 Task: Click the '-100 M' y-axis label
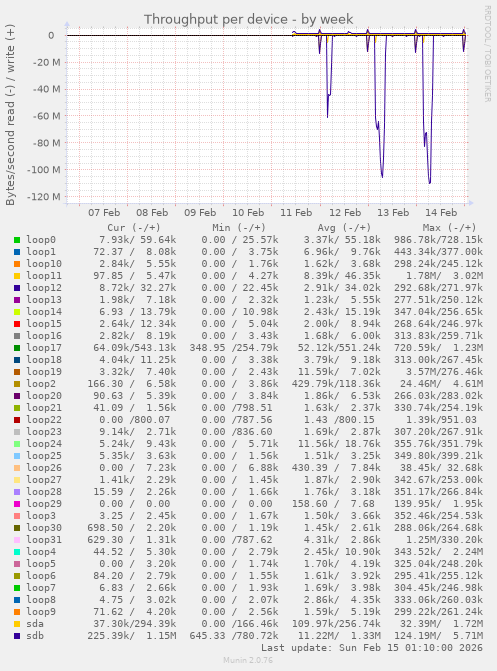pyautogui.click(x=43, y=170)
